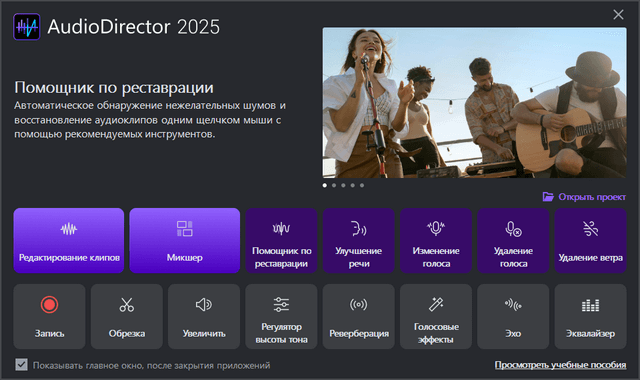
Task: Open the Микшер mixer tile
Action: pos(184,240)
